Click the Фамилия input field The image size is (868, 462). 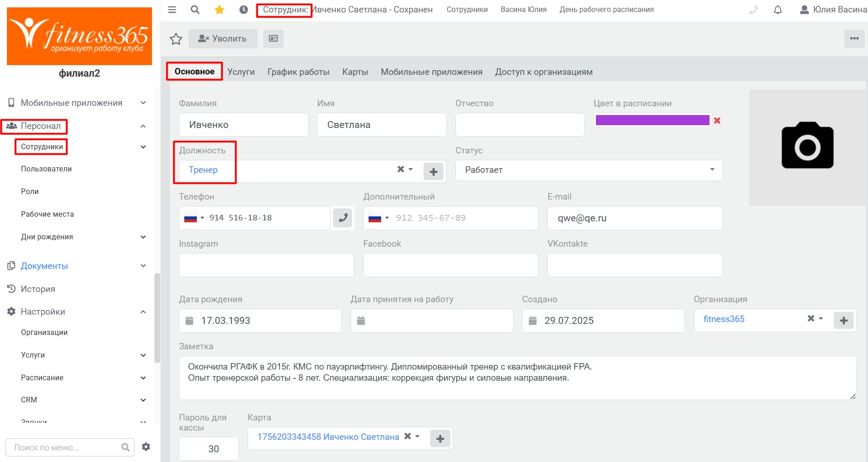(x=243, y=125)
